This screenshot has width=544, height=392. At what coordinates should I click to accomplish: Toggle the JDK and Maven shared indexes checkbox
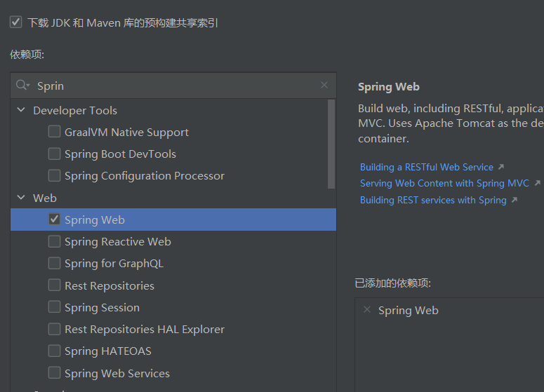pos(16,22)
